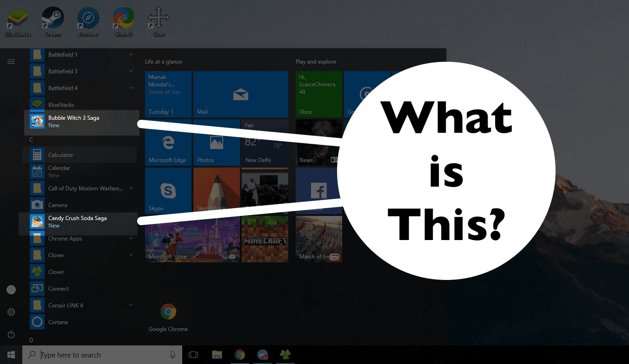This screenshot has width=629, height=364.
Task: Open Calendar from app list
Action: pos(80,172)
